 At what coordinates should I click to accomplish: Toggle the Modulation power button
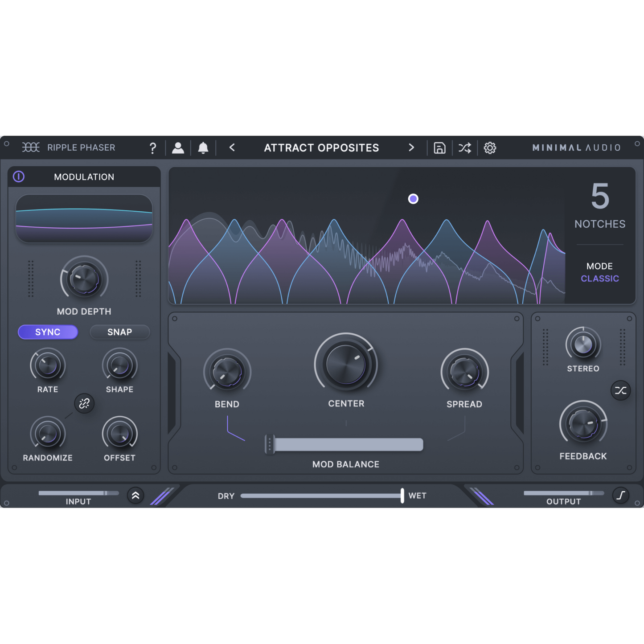19,177
